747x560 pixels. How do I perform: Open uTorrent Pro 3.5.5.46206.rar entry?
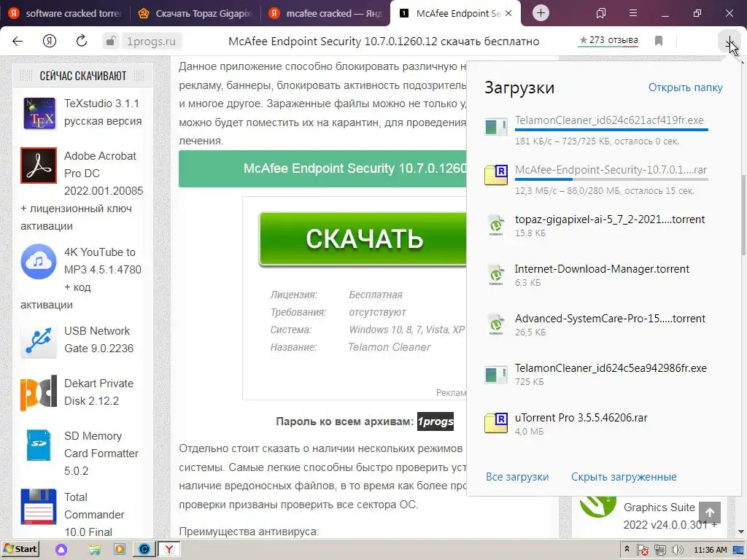click(604, 424)
